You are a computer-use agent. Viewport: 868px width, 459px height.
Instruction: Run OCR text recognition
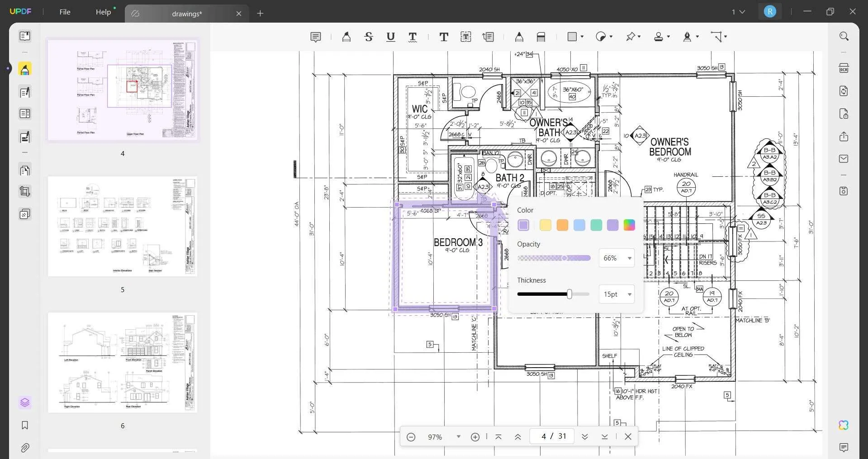click(x=844, y=68)
